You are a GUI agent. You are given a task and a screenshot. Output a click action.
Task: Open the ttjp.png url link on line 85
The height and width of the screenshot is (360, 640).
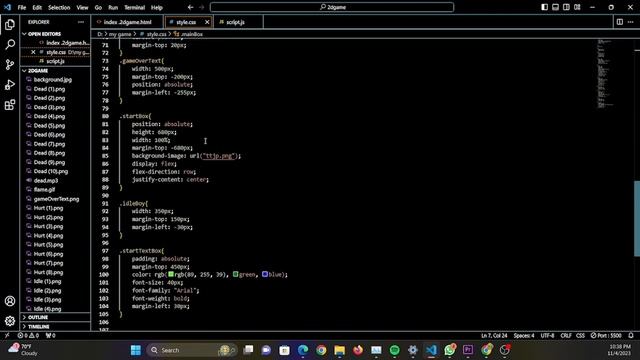[x=219, y=156]
